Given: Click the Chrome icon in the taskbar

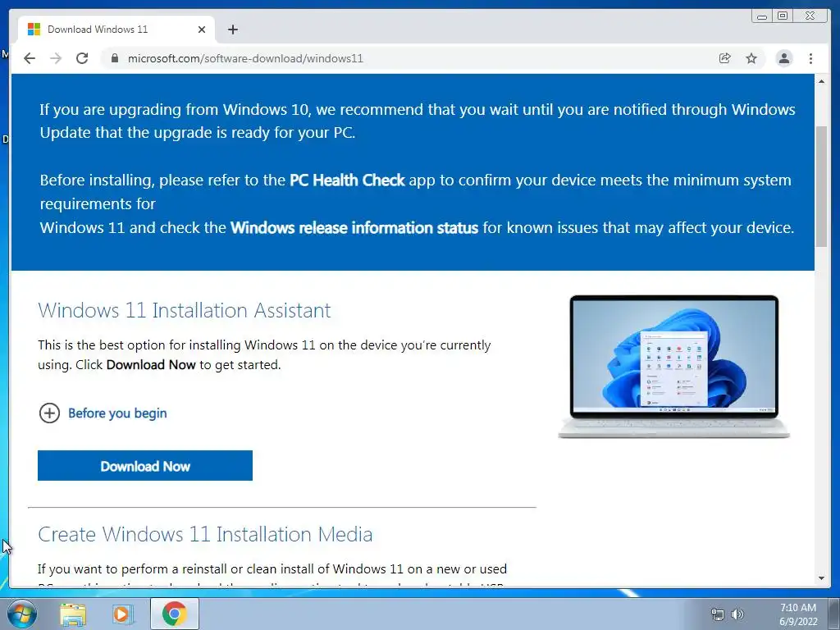Looking at the screenshot, I should pos(175,614).
